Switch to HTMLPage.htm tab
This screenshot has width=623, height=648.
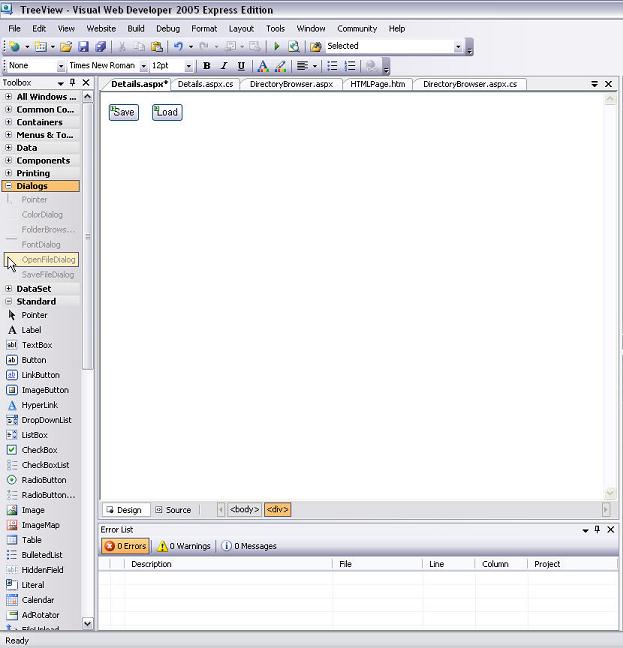[x=378, y=84]
